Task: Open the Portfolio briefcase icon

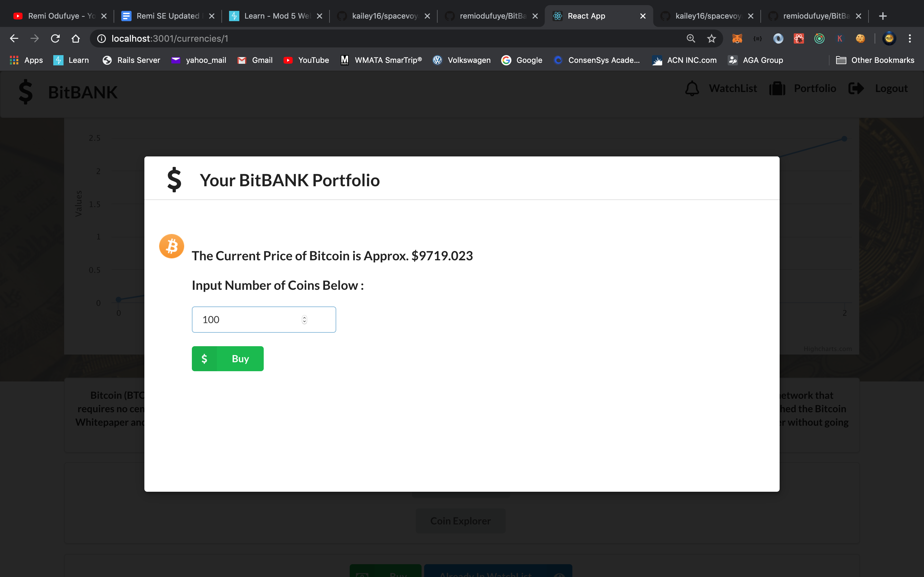Action: coord(777,88)
